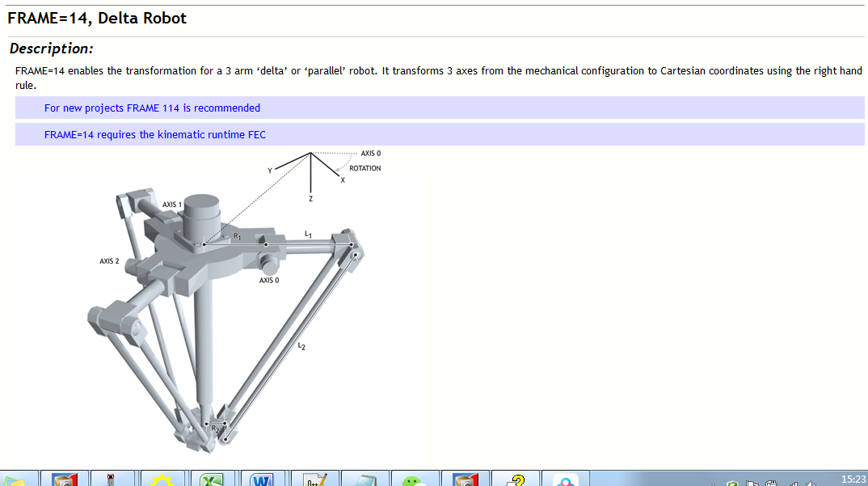Click the Z axis label in the diagram
This screenshot has height=486, width=868.
[310, 199]
